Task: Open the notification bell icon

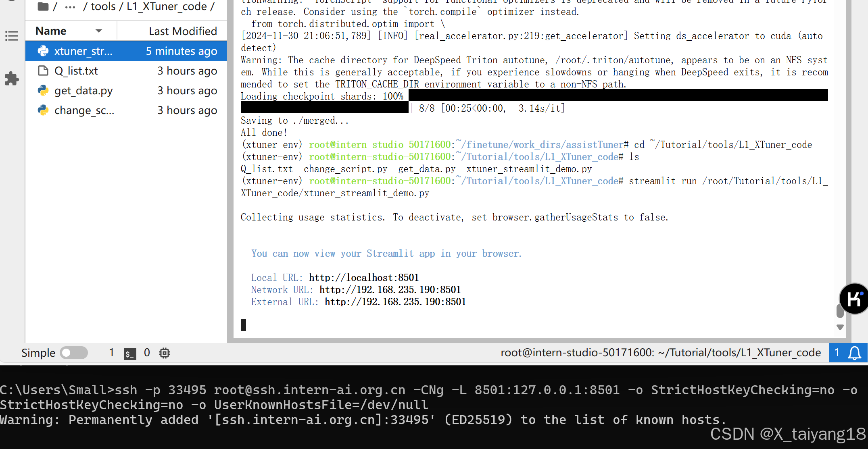Action: (x=854, y=353)
